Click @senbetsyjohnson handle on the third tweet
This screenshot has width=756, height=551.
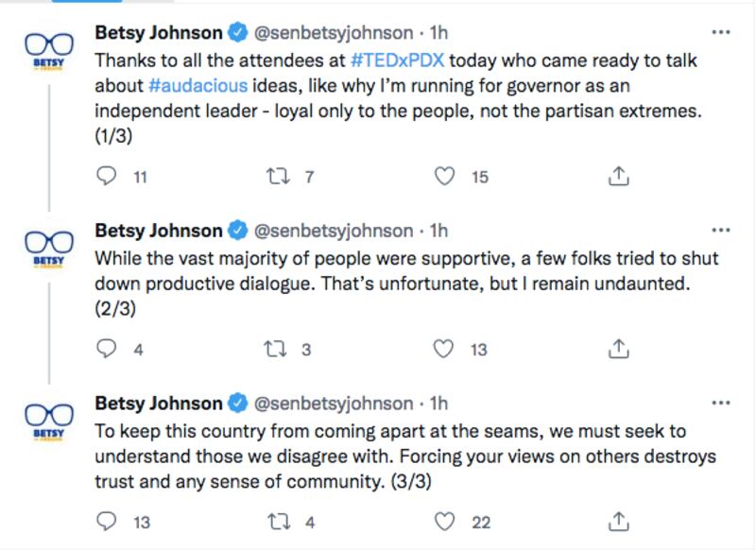click(334, 404)
